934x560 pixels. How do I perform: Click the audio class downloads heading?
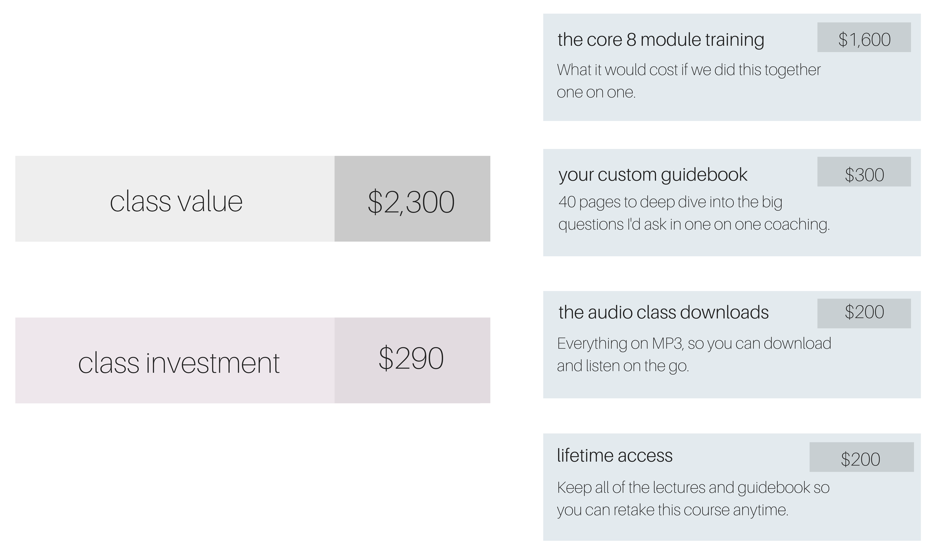(663, 312)
